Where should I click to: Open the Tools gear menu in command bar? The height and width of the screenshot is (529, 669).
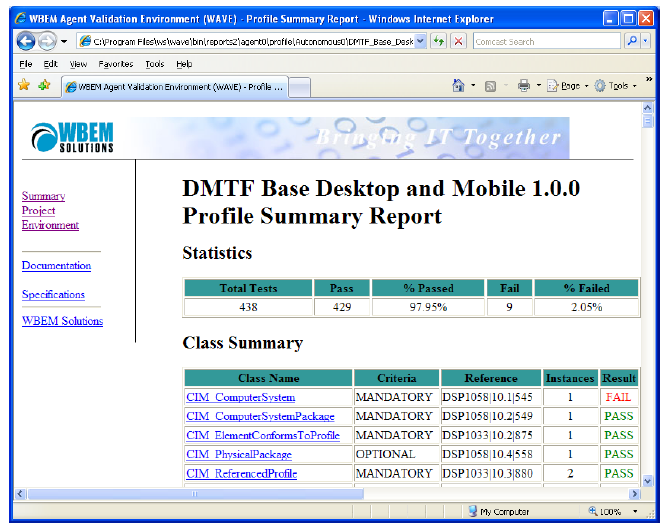coord(615,86)
